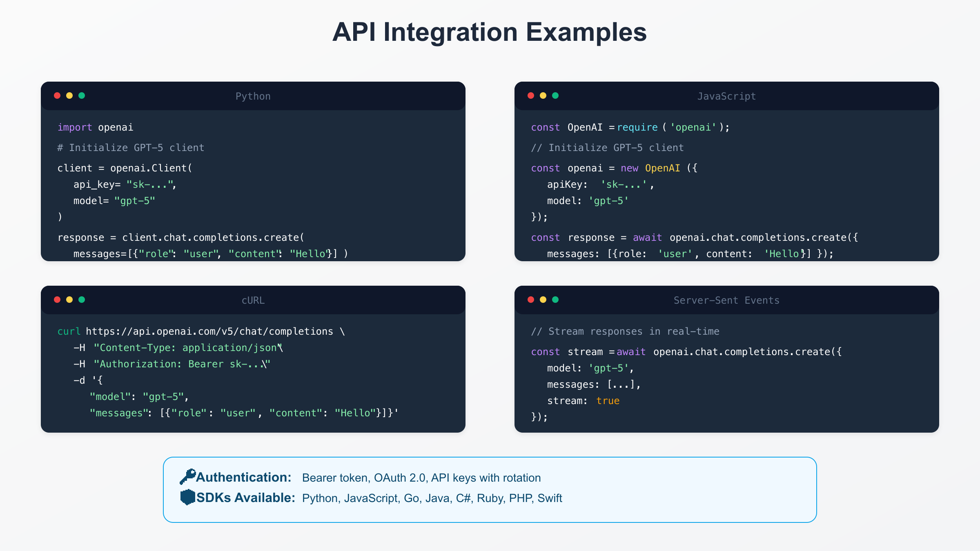This screenshot has width=980, height=551.
Task: Click the SDKs Available label
Action: (x=246, y=498)
